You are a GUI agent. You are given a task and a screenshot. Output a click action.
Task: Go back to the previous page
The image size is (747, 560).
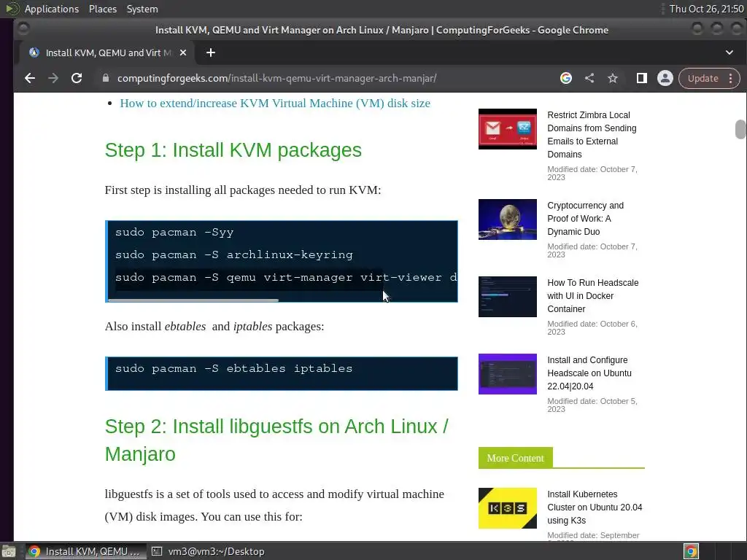pyautogui.click(x=30, y=78)
